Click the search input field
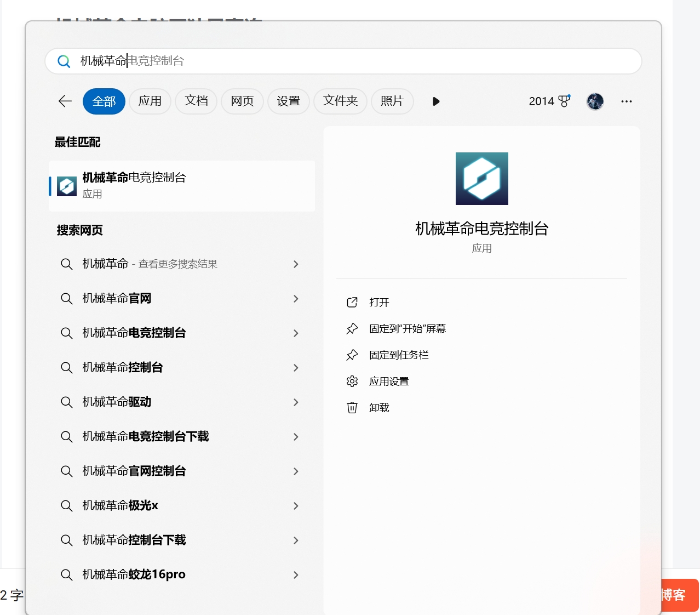700x615 pixels. pyautogui.click(x=343, y=61)
